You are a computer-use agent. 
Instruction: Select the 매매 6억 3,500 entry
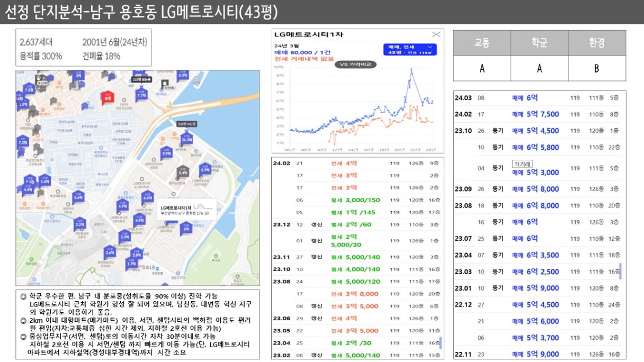[535, 255]
